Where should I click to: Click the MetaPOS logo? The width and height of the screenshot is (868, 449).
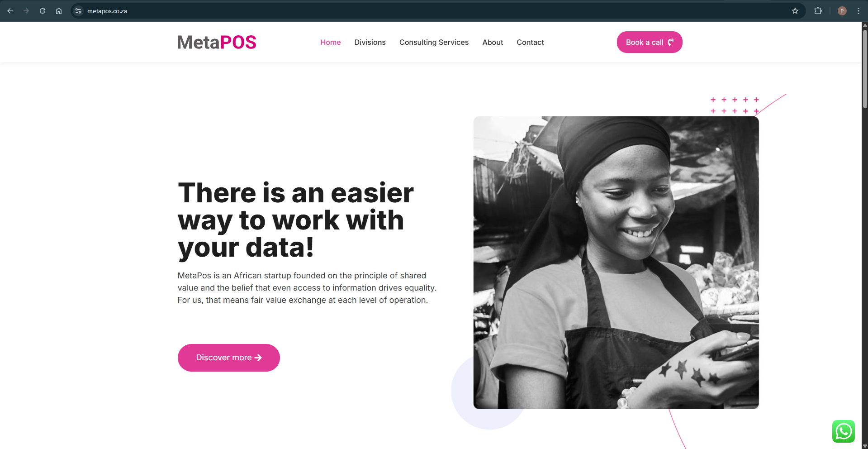[x=217, y=42]
